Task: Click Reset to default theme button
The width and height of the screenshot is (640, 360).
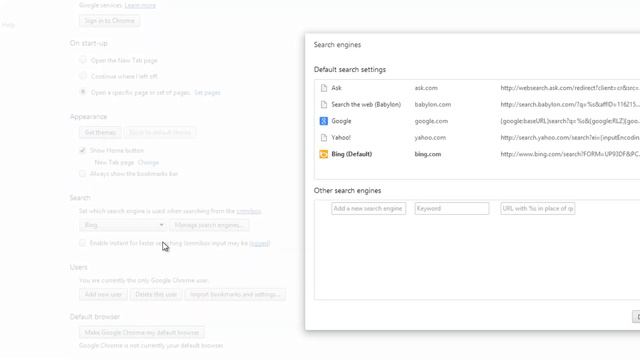Action: tap(160, 133)
